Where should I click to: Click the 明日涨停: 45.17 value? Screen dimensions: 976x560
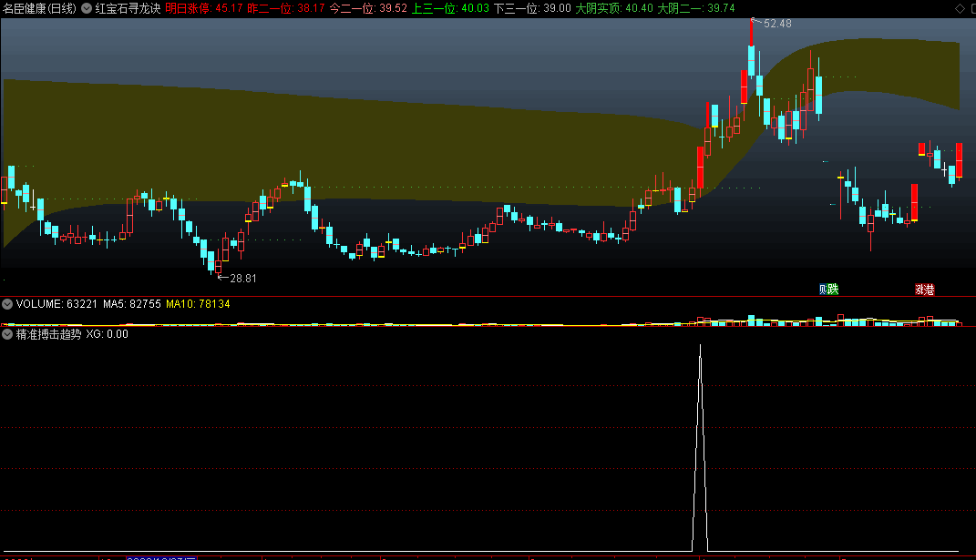coord(203,8)
